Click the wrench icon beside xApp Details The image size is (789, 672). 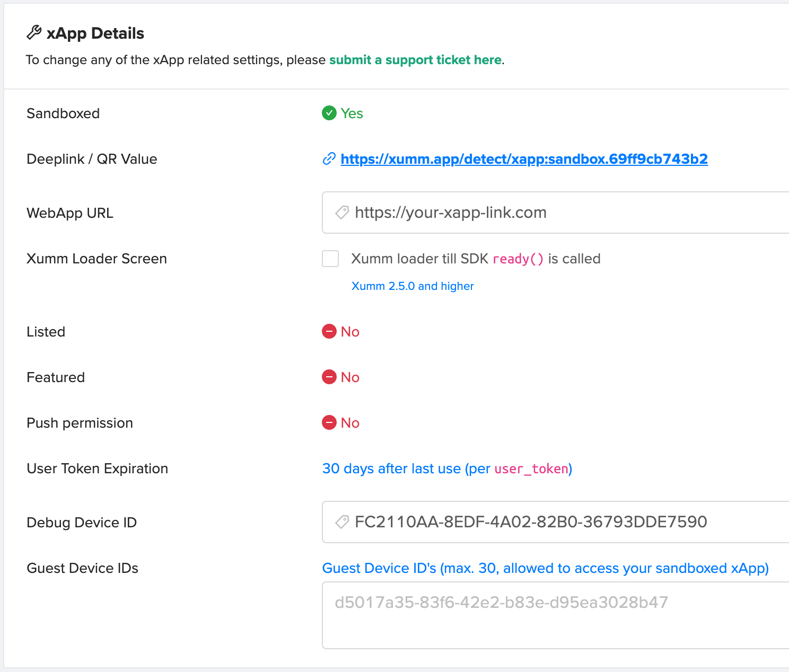pos(34,33)
